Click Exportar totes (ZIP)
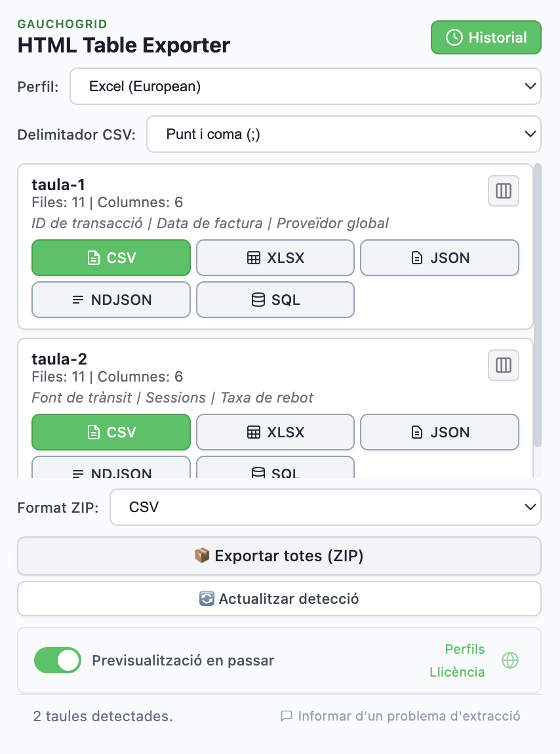Image resolution: width=560 pixels, height=754 pixels. coord(280,555)
